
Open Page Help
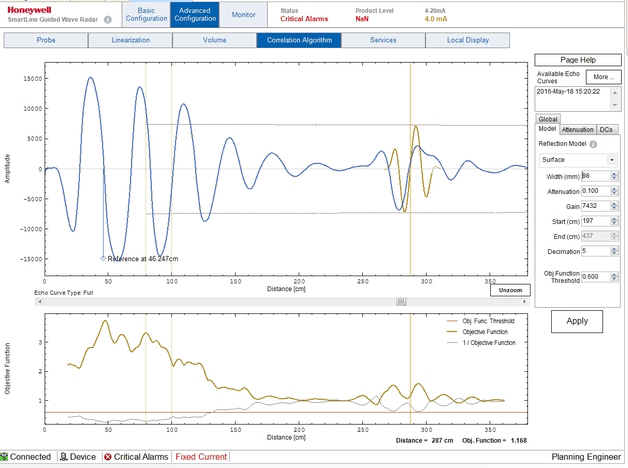[x=578, y=59]
